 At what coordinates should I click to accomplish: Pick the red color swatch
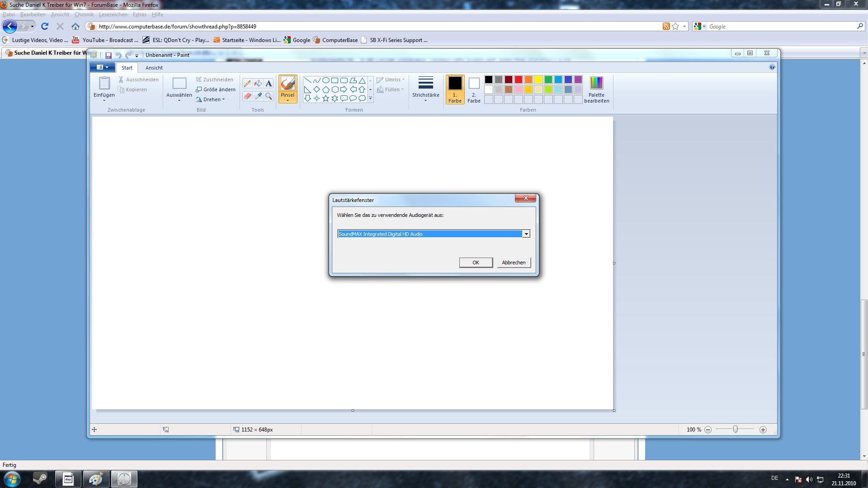click(519, 80)
